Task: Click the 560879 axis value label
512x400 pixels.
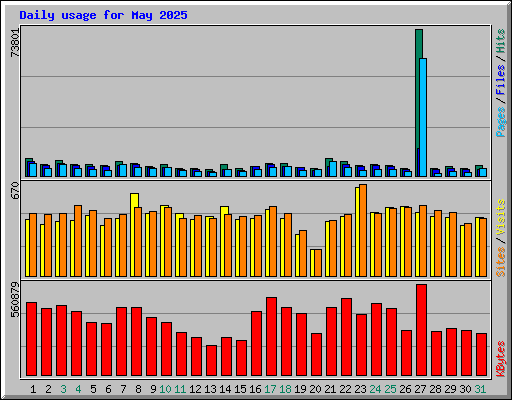Action: (x=15, y=300)
